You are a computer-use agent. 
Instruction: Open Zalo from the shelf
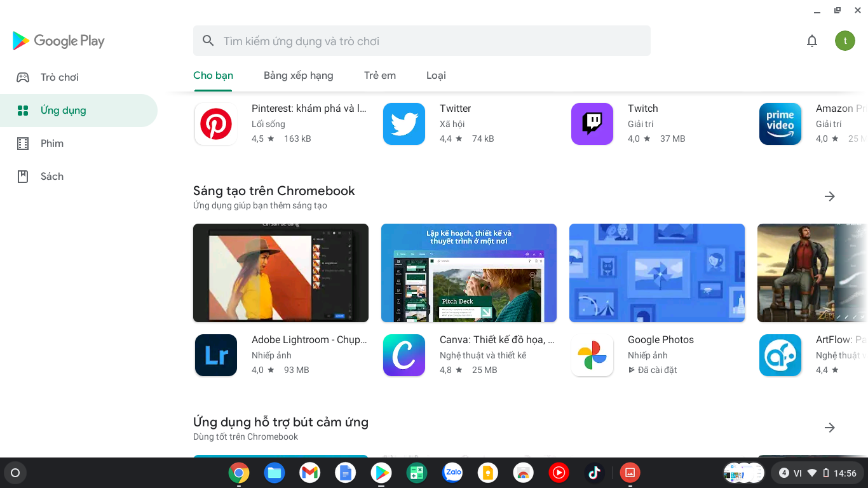452,473
